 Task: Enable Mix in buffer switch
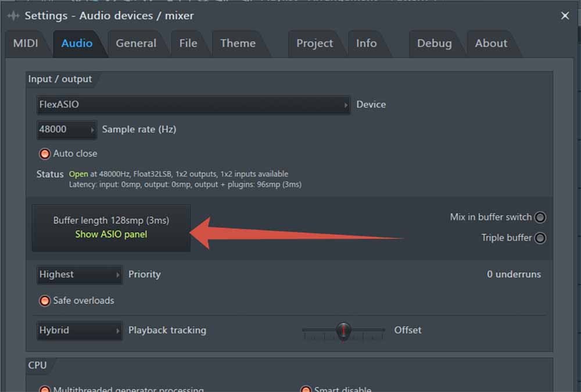click(540, 217)
